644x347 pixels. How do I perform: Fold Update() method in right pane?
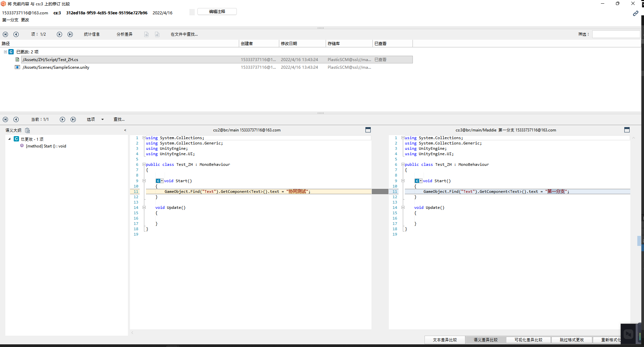click(x=403, y=207)
